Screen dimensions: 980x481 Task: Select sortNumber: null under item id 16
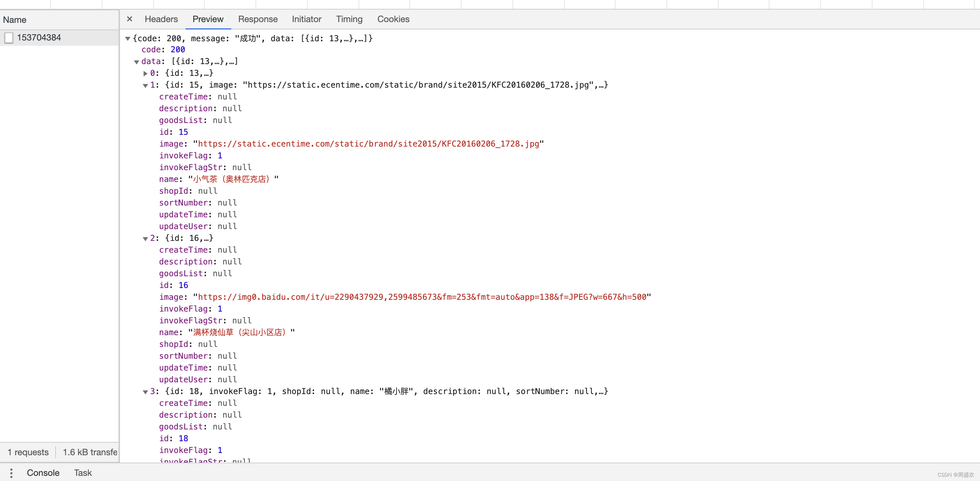coord(198,356)
